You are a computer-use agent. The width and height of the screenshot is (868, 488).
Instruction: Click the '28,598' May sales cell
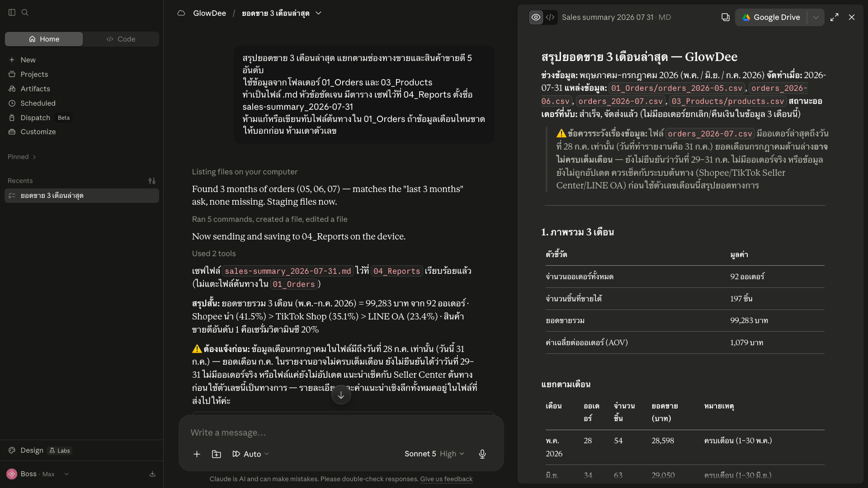click(x=663, y=441)
